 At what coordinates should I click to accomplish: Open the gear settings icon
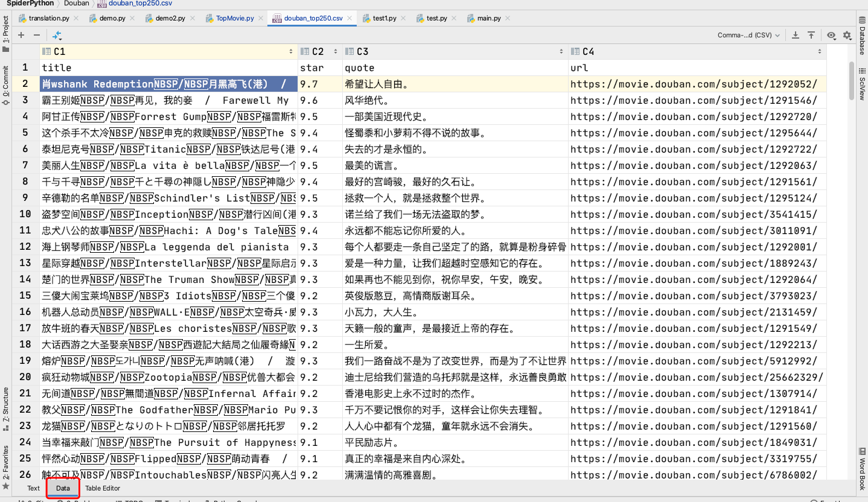(847, 36)
